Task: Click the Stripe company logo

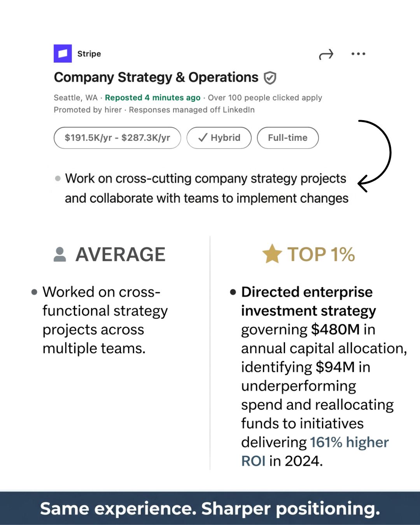Action: (x=63, y=54)
